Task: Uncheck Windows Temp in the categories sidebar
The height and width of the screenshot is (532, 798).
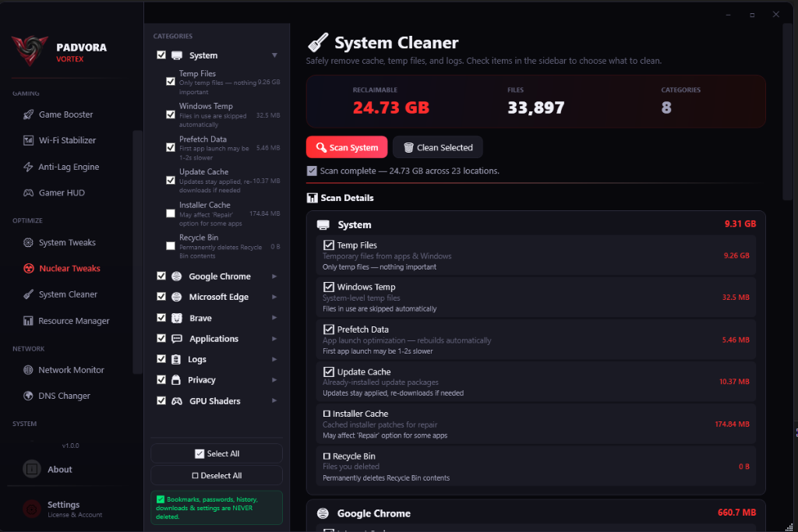Action: (x=171, y=115)
